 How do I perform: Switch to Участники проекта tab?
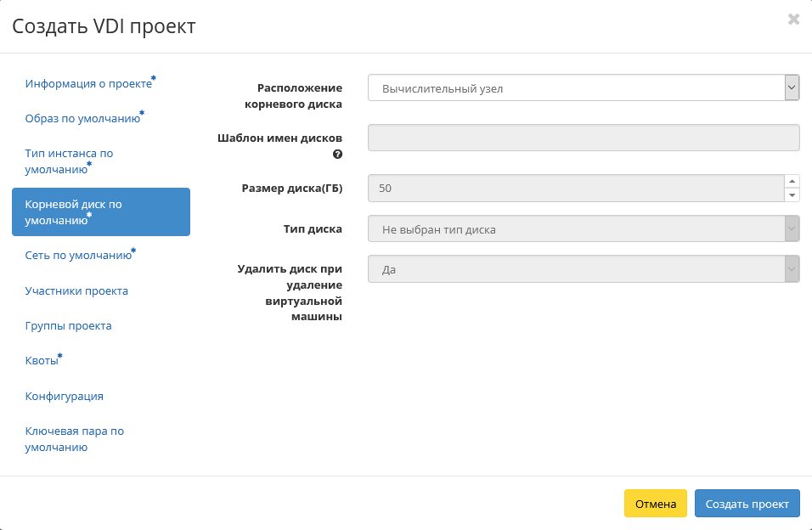pos(76,290)
